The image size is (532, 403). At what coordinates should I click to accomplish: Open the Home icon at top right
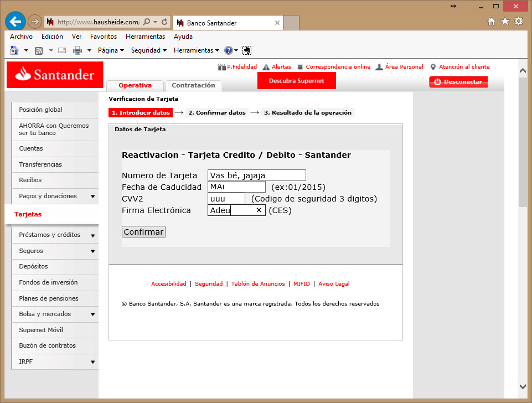pos(491,22)
